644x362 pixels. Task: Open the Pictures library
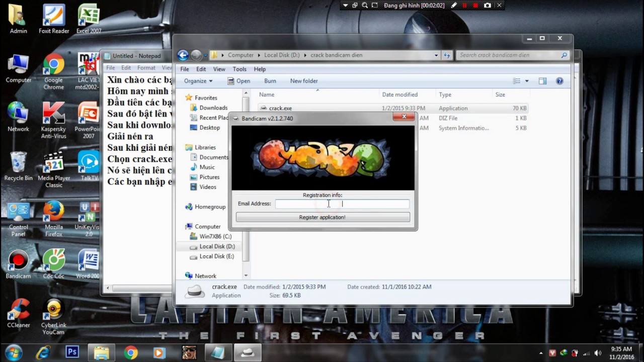[209, 177]
